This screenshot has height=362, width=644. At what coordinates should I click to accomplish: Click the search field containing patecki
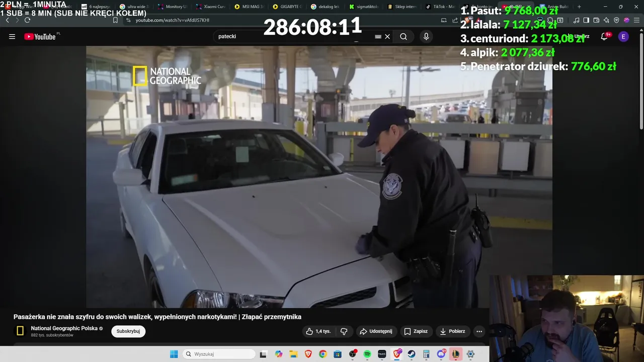[297, 36]
